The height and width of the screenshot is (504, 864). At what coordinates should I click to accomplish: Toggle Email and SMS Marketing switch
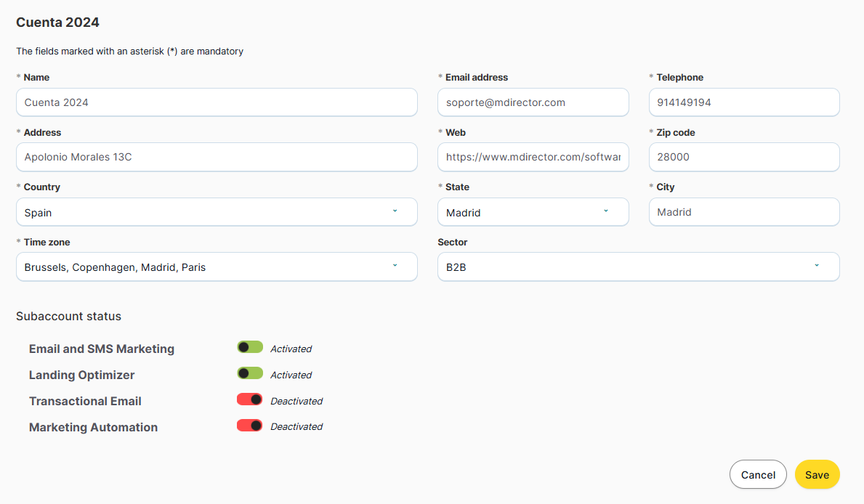pos(250,348)
